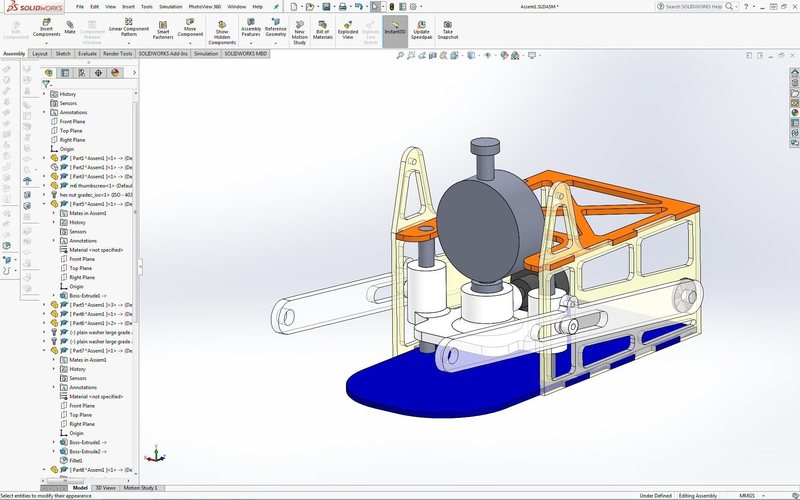Switch to the Evaluate tab
Screen dimensions: 800x500
(87, 54)
